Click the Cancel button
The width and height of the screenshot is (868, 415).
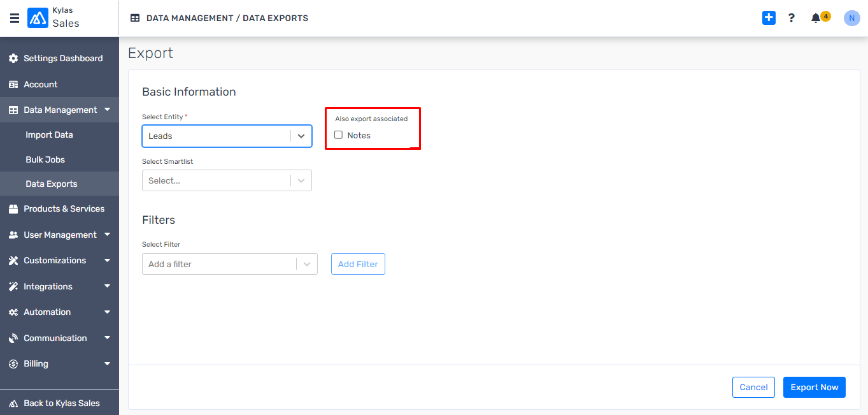(753, 387)
